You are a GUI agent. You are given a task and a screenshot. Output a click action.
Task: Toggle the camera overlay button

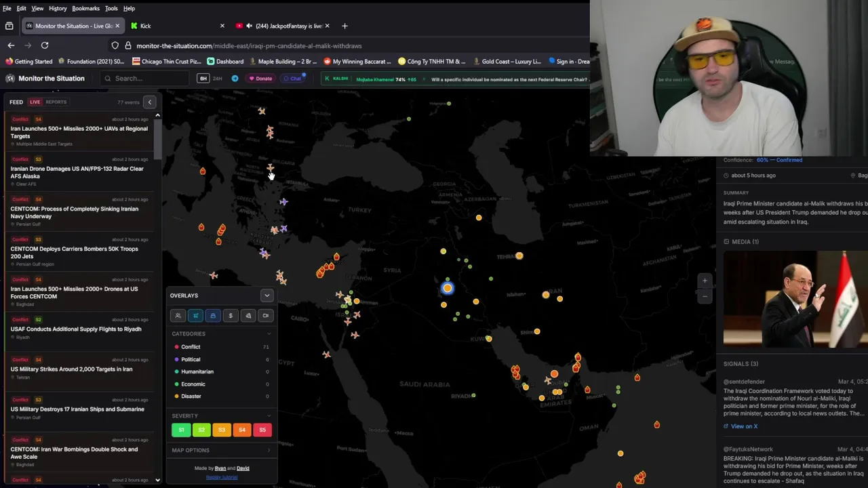click(266, 315)
